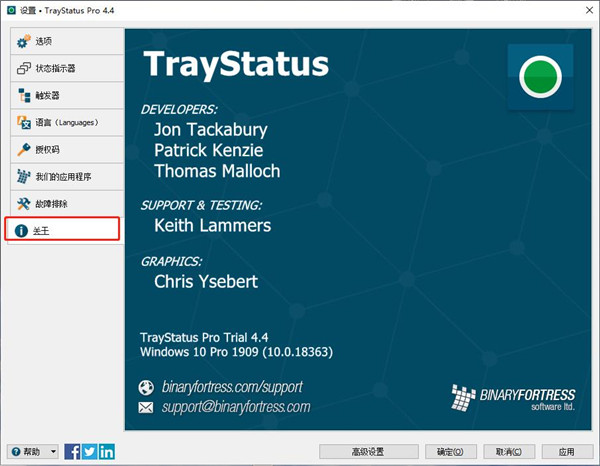Open 高级设置 advanced settings

click(368, 452)
